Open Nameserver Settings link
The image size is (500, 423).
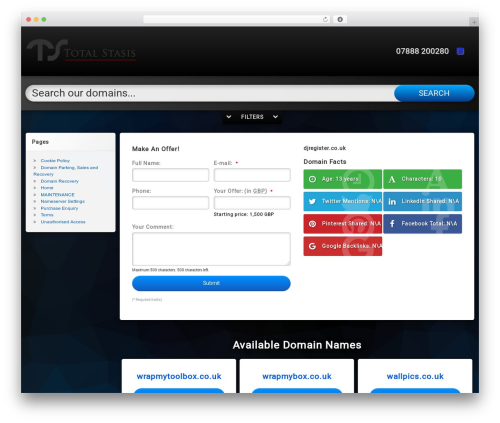(x=63, y=201)
